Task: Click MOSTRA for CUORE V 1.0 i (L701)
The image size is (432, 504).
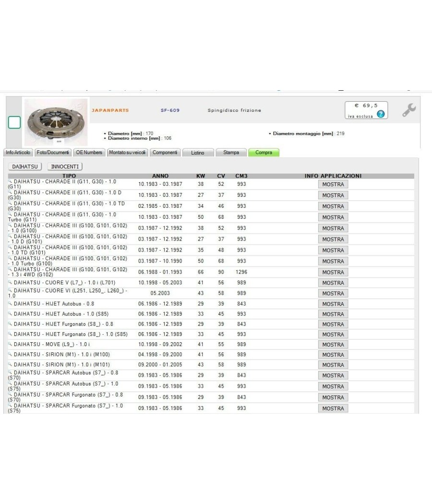Action: pyautogui.click(x=333, y=283)
